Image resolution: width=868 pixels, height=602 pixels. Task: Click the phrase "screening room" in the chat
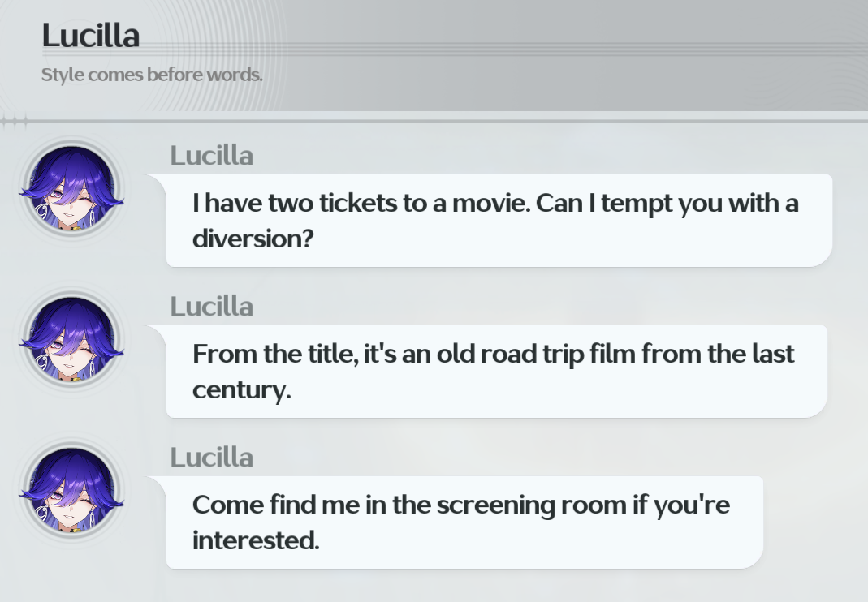532,505
